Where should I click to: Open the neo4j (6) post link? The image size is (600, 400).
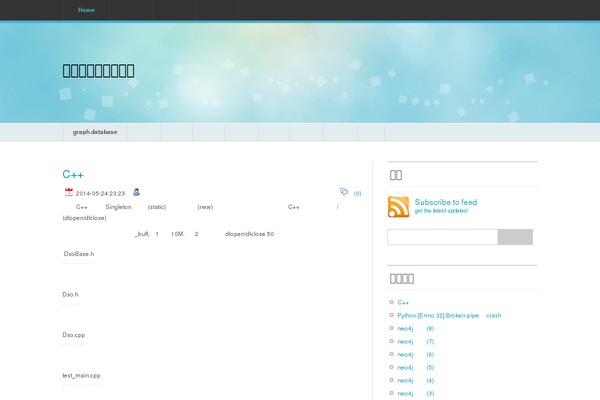(416, 354)
